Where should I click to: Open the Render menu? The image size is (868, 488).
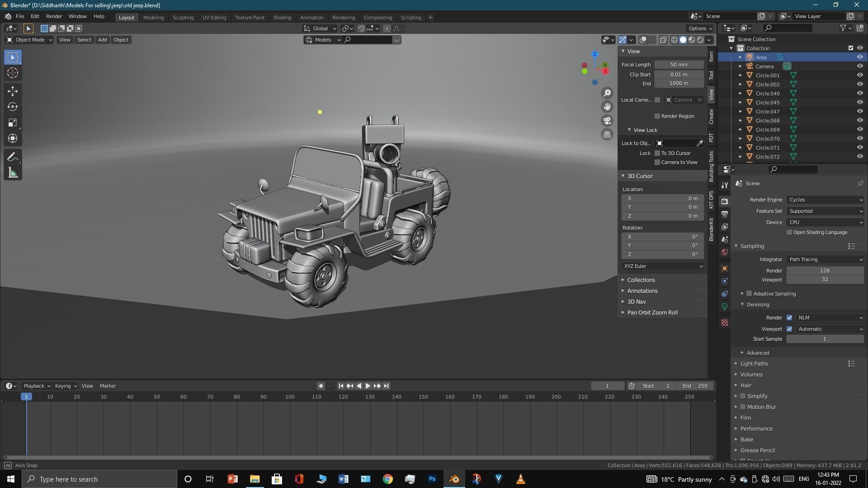pyautogui.click(x=54, y=16)
